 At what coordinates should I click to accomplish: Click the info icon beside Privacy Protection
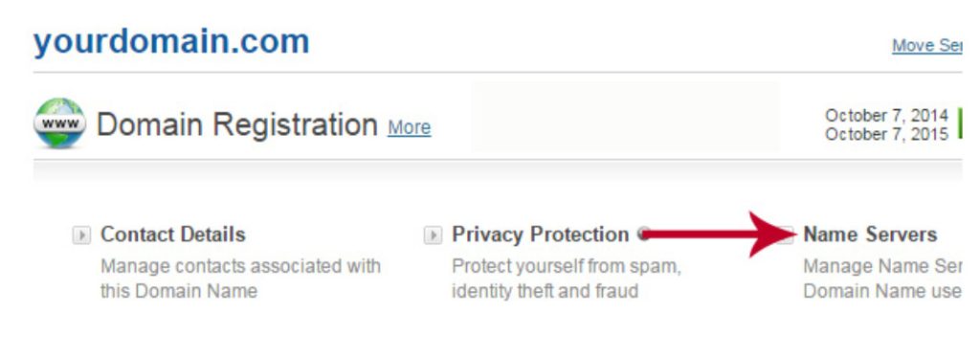[x=643, y=235]
